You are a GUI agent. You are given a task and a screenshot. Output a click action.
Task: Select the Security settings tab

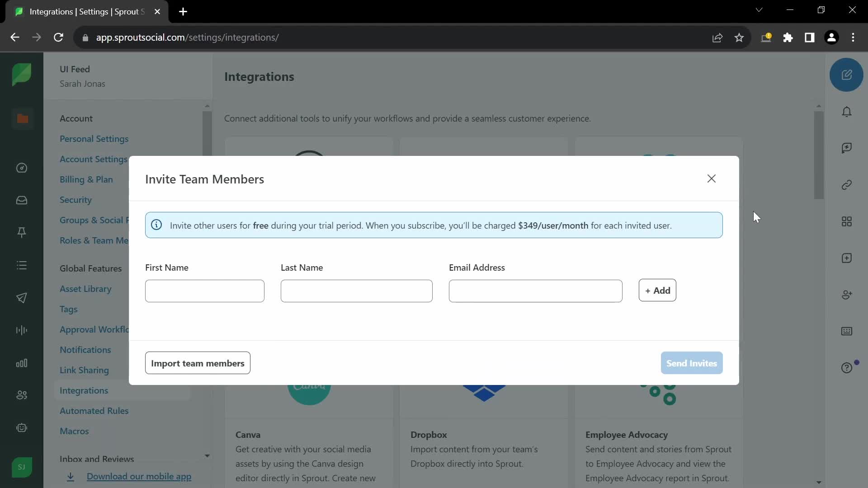click(75, 199)
